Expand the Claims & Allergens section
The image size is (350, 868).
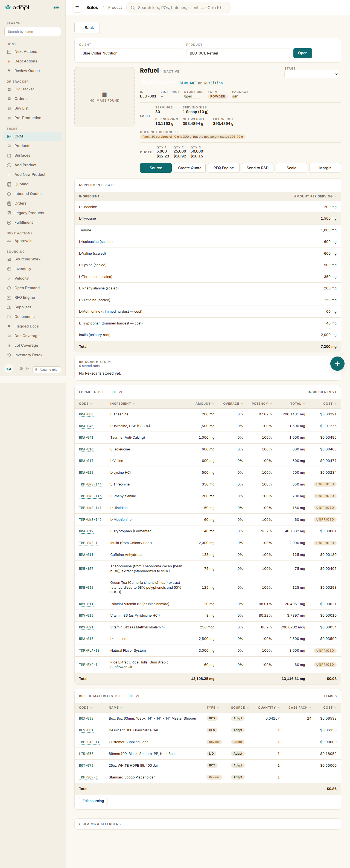pyautogui.click(x=208, y=824)
